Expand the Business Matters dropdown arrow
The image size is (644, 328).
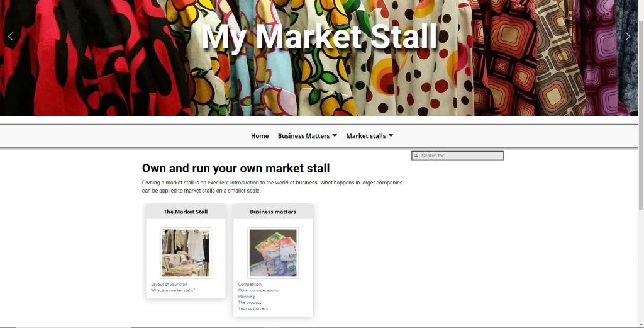(x=335, y=135)
